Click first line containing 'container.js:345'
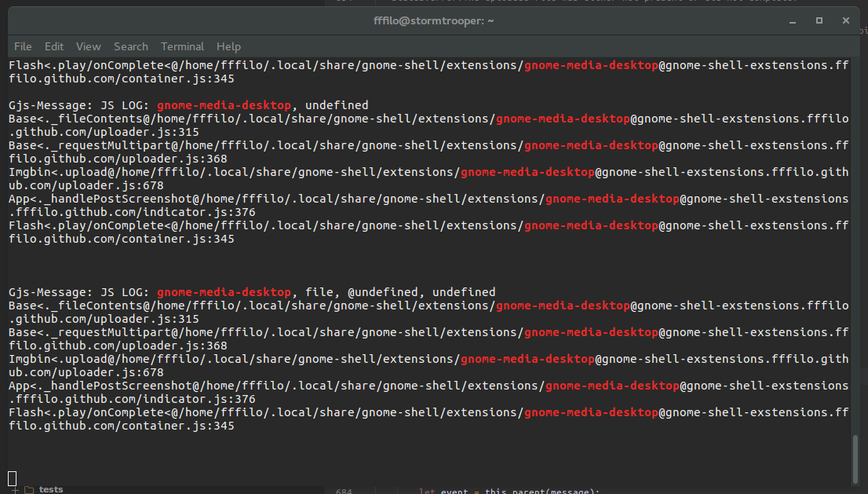Viewport: 868px width, 494px height. 121,79
